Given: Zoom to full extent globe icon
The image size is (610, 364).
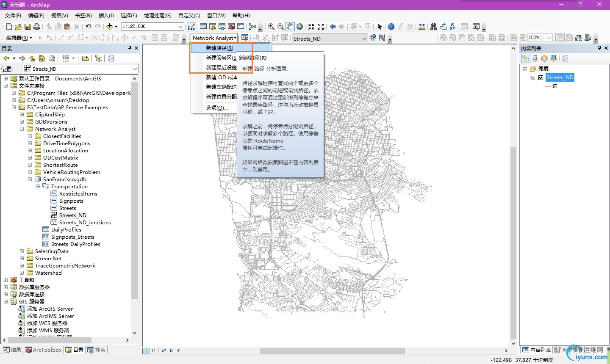Looking at the screenshot, I should pos(299,27).
